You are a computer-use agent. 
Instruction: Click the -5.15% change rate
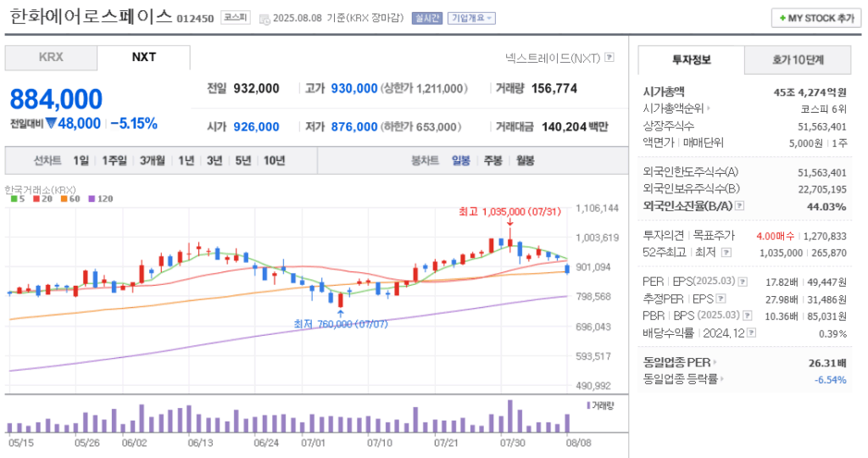(133, 124)
